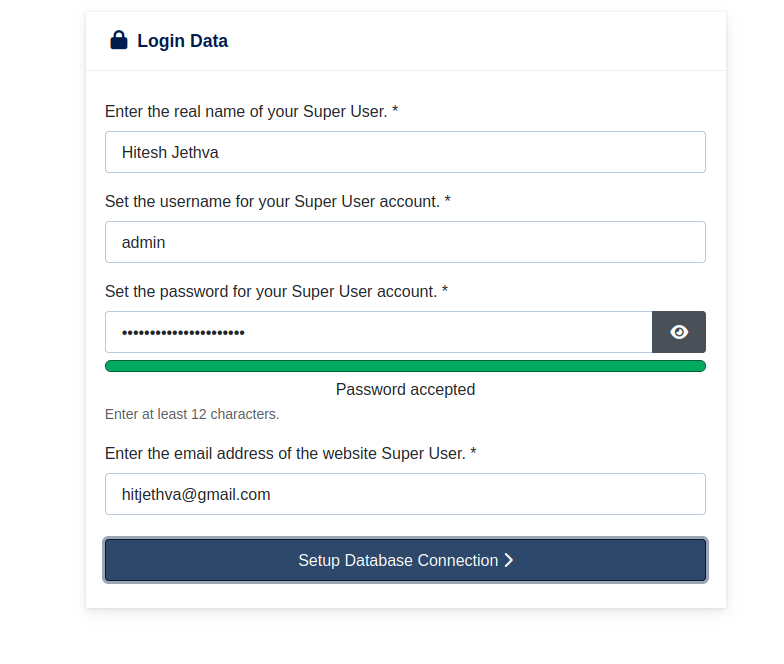This screenshot has height=664, width=784.
Task: Click the required asterisk after the email label
Action: tap(473, 453)
